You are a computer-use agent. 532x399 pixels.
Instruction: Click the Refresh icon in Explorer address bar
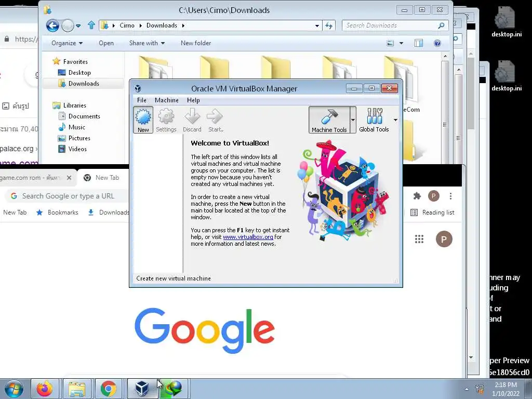coord(329,25)
